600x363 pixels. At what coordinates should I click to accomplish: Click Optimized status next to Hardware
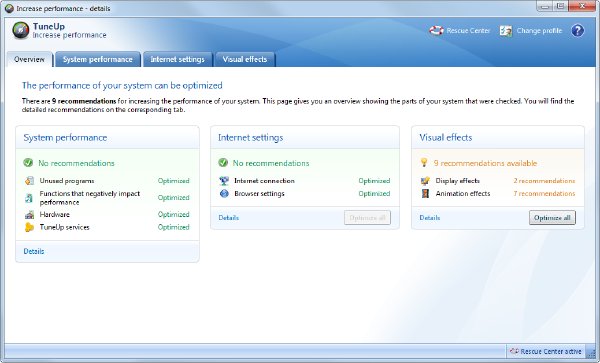pos(174,215)
